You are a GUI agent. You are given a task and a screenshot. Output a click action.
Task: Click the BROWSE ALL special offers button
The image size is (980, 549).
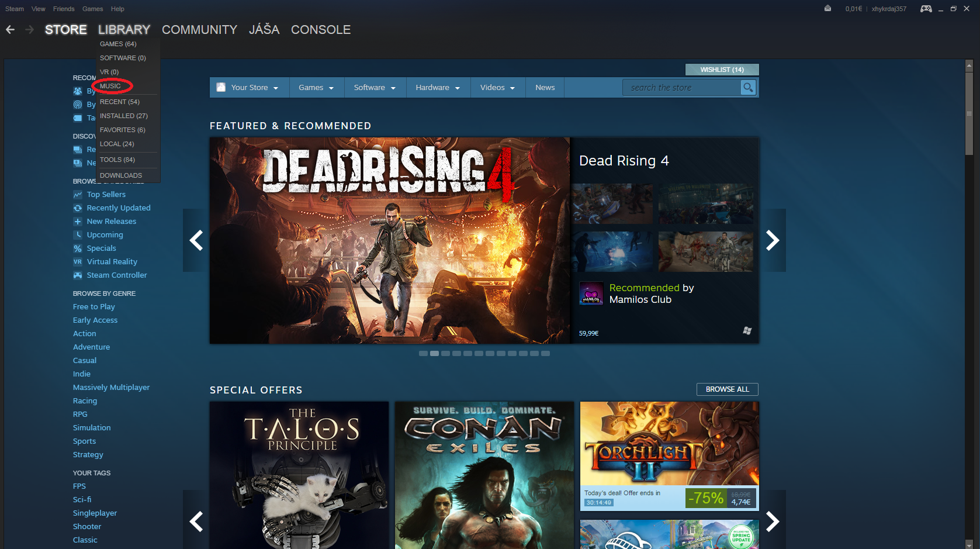click(x=727, y=389)
